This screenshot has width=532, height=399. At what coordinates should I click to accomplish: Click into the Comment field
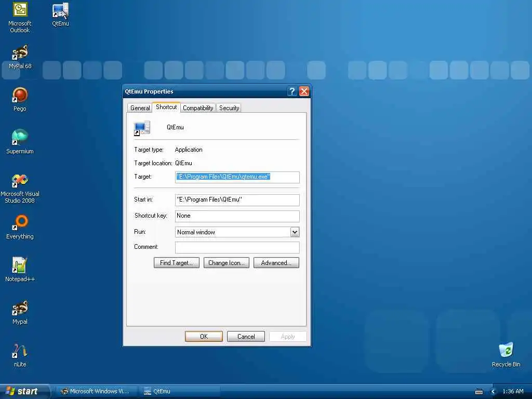click(x=237, y=247)
